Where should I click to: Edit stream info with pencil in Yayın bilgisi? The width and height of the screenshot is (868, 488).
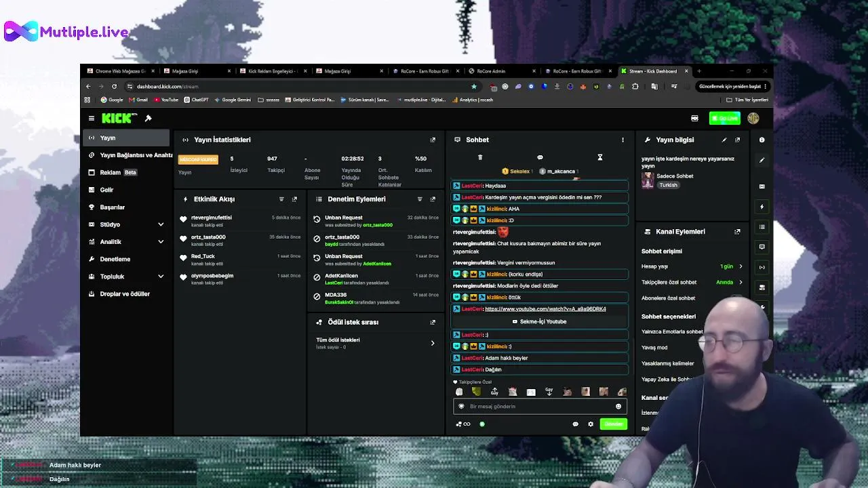[724, 140]
